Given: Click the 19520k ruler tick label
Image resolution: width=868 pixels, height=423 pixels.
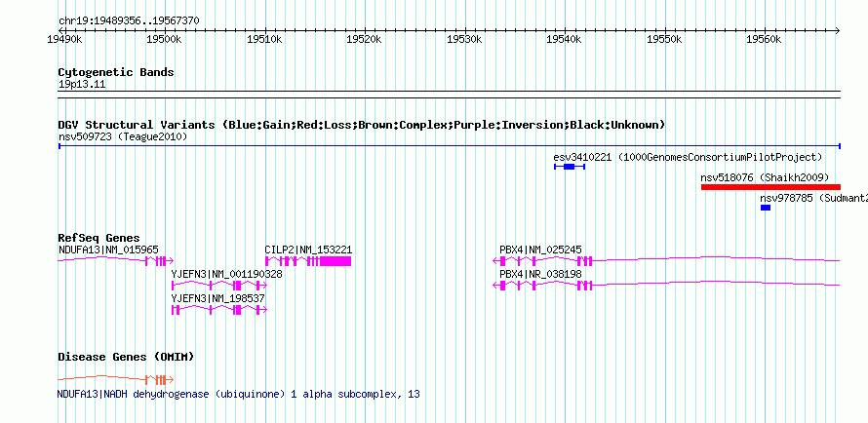Looking at the screenshot, I should coord(364,40).
